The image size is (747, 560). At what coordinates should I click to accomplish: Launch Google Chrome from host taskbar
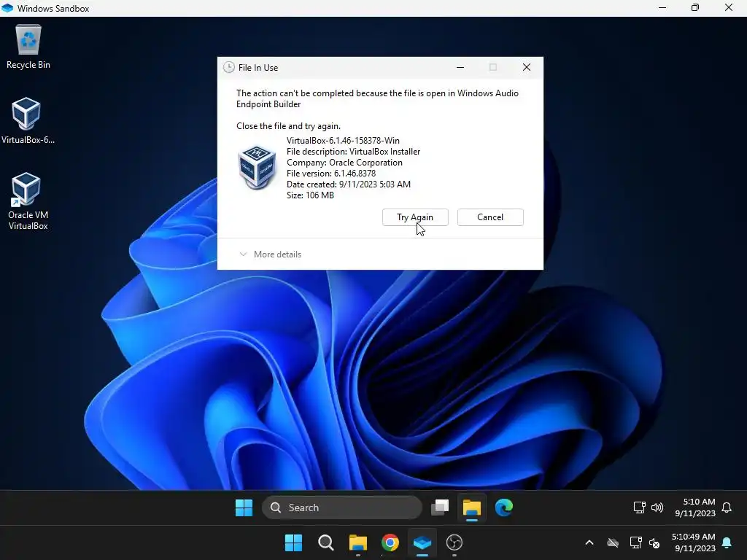tap(390, 542)
